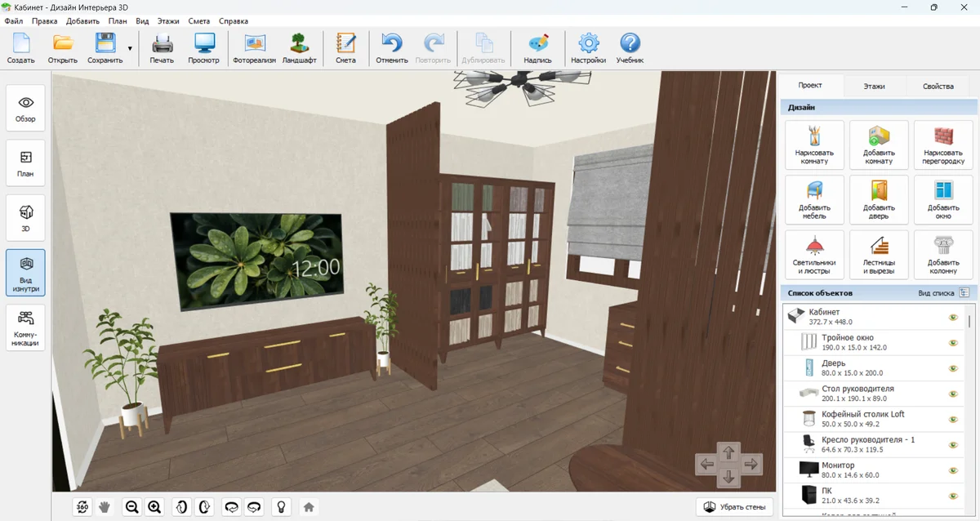The image size is (980, 521).
Task: Open the dropdown arrow next to Сохранить
Action: 130,49
